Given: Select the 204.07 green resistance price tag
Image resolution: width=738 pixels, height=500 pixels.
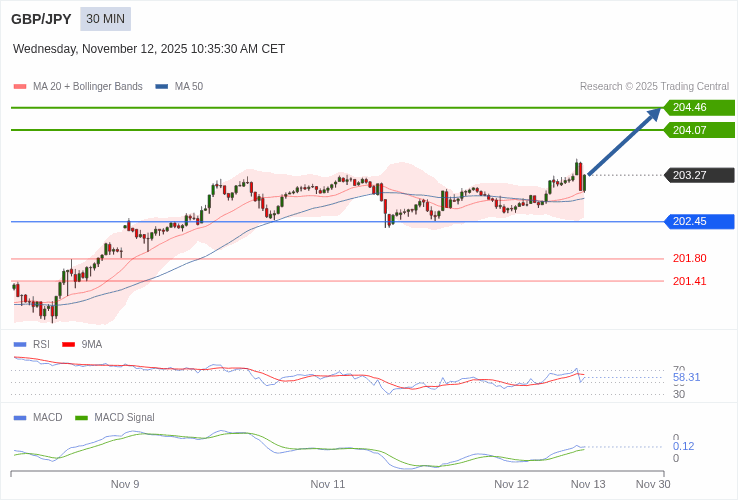Looking at the screenshot, I should [x=699, y=130].
